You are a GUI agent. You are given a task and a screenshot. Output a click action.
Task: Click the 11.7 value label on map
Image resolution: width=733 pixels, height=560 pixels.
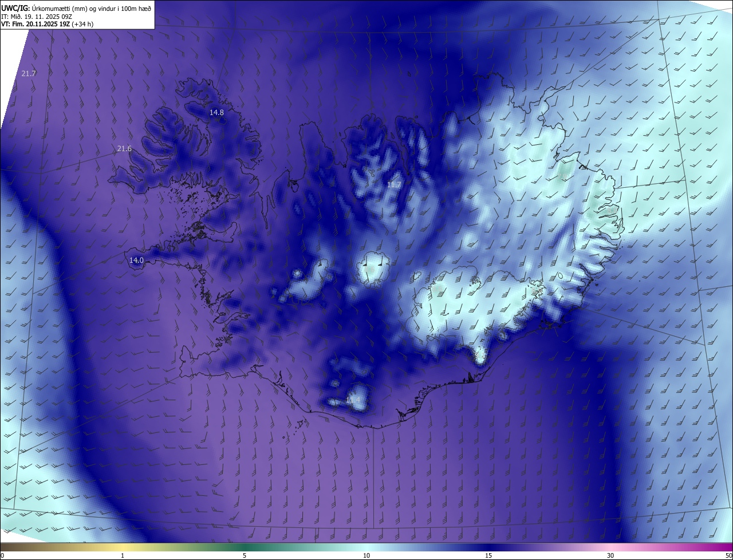pyautogui.click(x=394, y=185)
